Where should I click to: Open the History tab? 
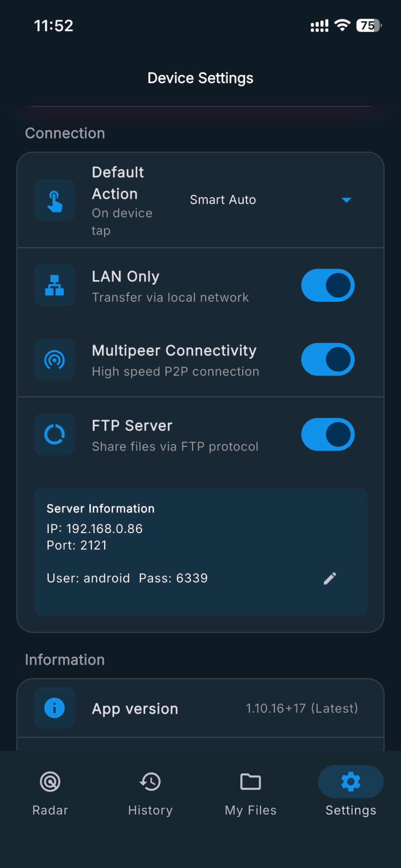pos(150,793)
